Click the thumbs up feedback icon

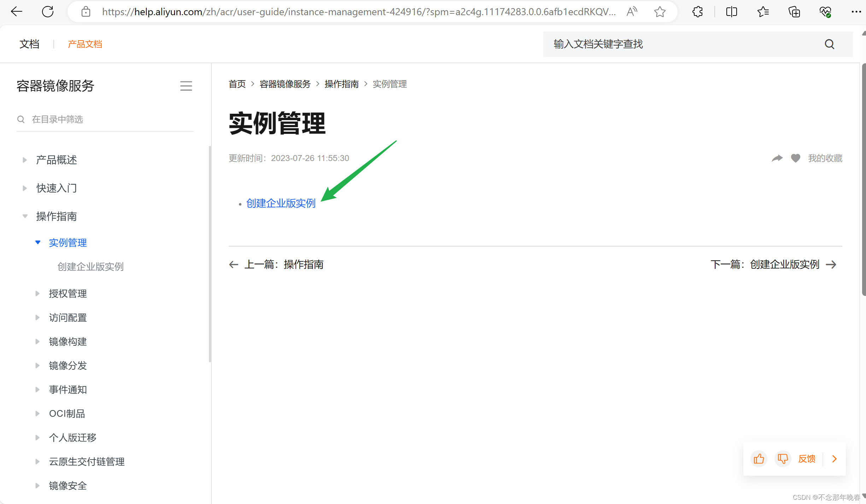pos(759,459)
